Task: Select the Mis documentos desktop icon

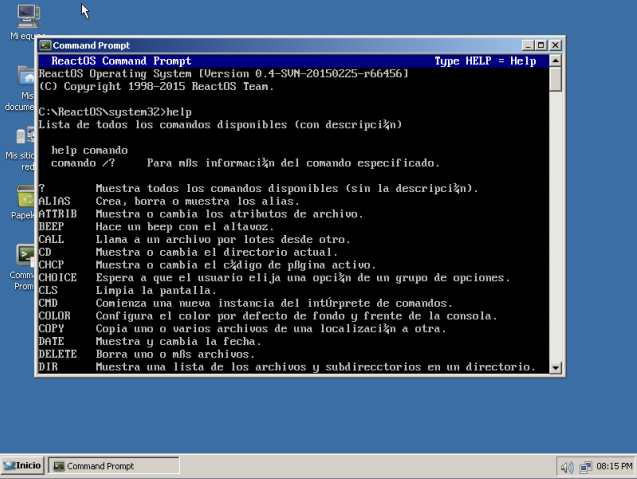Action: [26, 78]
